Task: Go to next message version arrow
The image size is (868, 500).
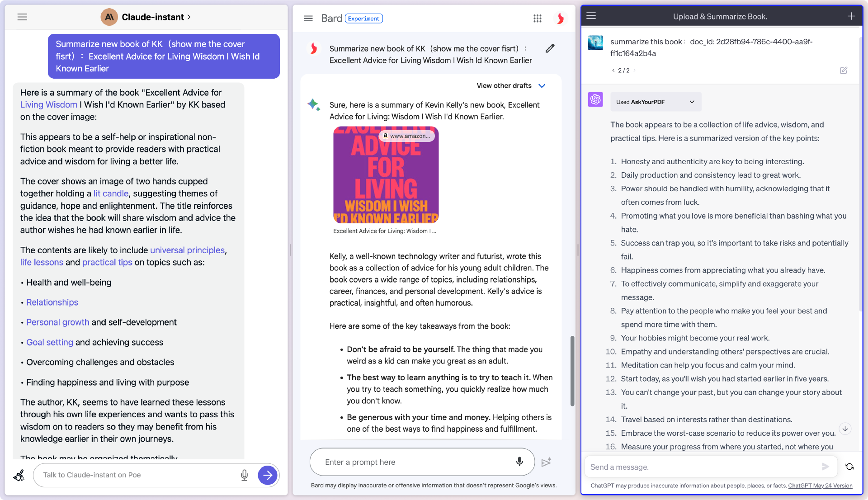Action: point(634,71)
